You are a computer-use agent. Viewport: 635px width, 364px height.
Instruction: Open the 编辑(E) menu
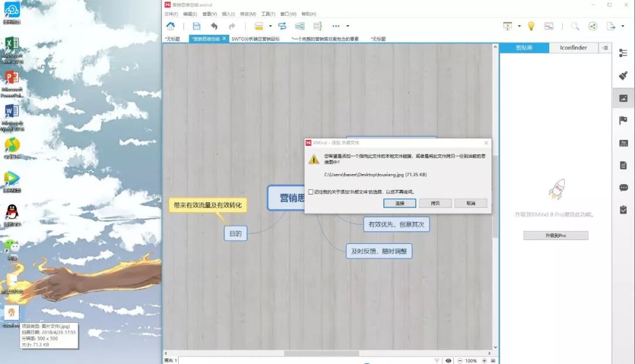click(x=190, y=14)
